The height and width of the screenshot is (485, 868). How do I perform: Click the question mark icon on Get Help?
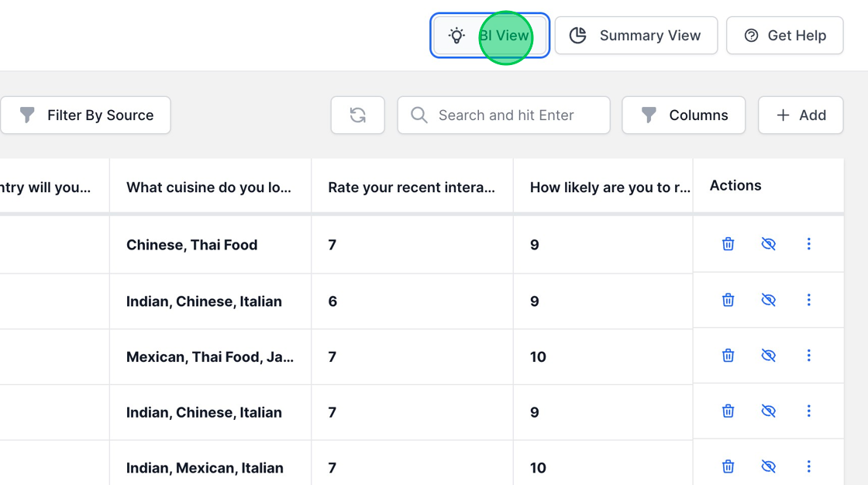(x=750, y=35)
